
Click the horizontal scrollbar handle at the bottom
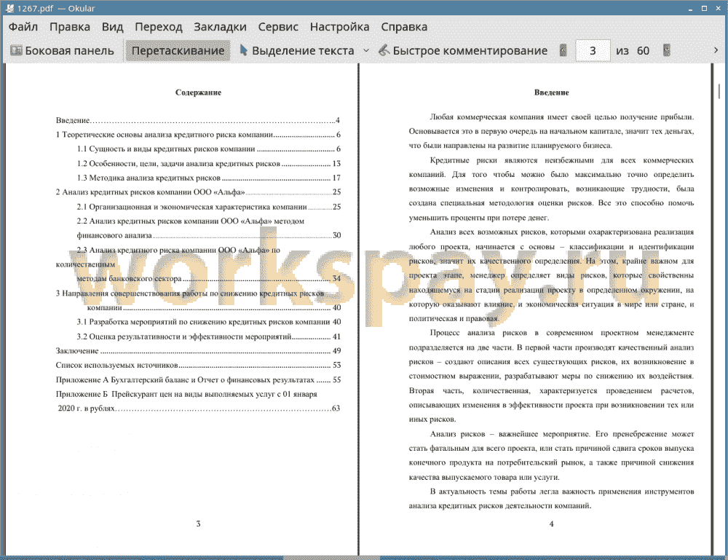331,558
